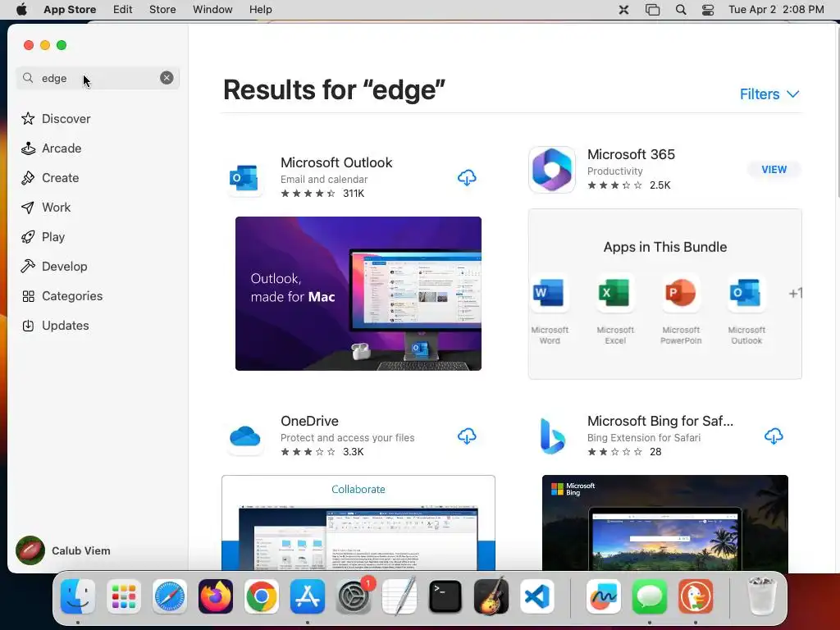Open the Window menu
This screenshot has height=630, width=840.
[212, 10]
